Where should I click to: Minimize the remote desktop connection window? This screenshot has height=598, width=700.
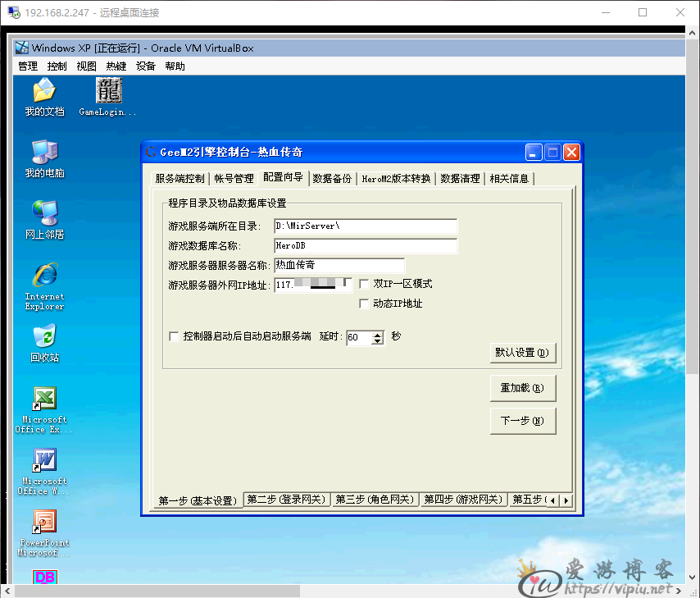[606, 12]
